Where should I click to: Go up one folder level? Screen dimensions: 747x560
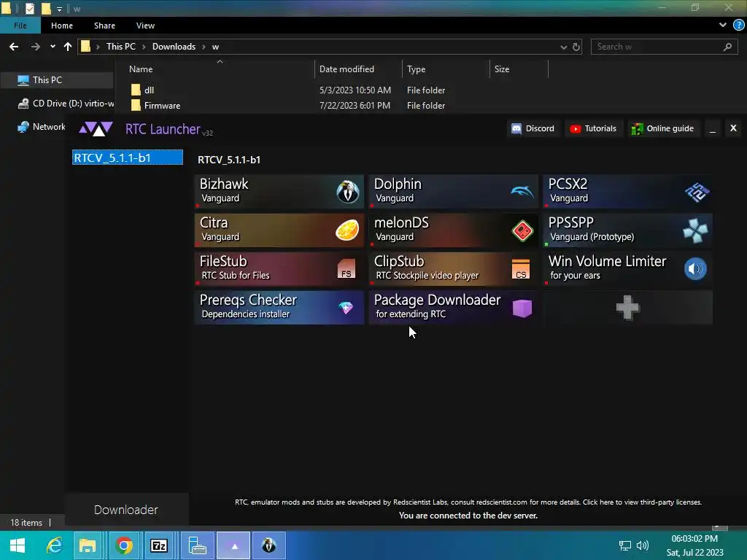coord(68,47)
